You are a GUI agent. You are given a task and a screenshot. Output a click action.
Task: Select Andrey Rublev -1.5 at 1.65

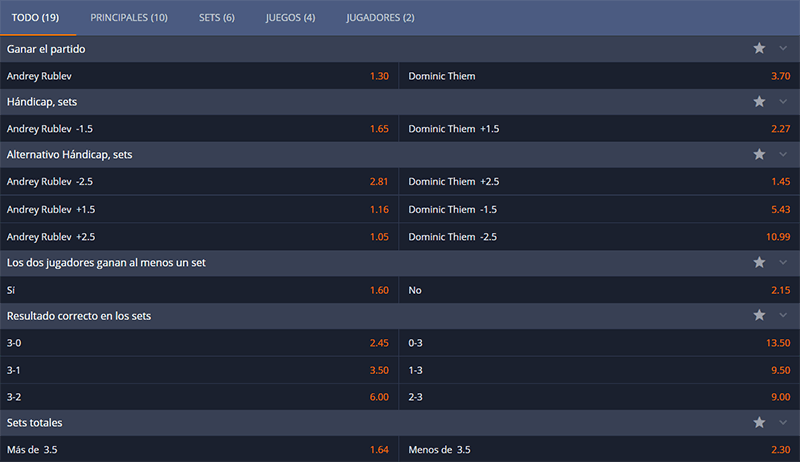click(199, 129)
